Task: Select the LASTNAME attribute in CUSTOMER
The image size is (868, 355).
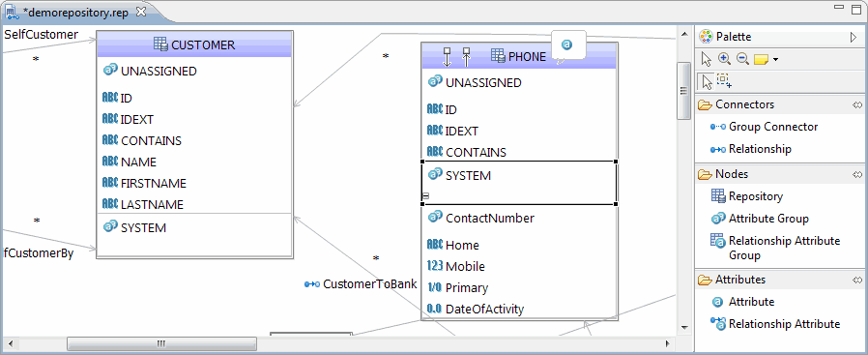Action: pos(143,204)
